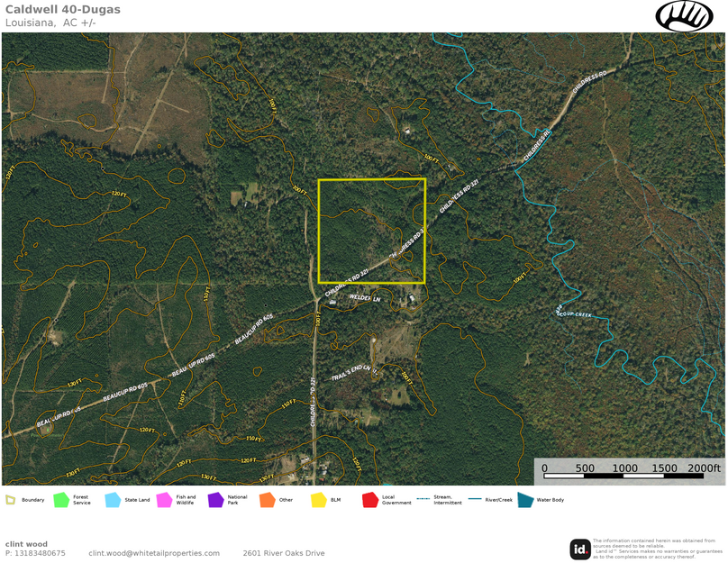The width and height of the screenshot is (728, 563).
Task: Click the Boundary legend icon
Action: click(10, 499)
